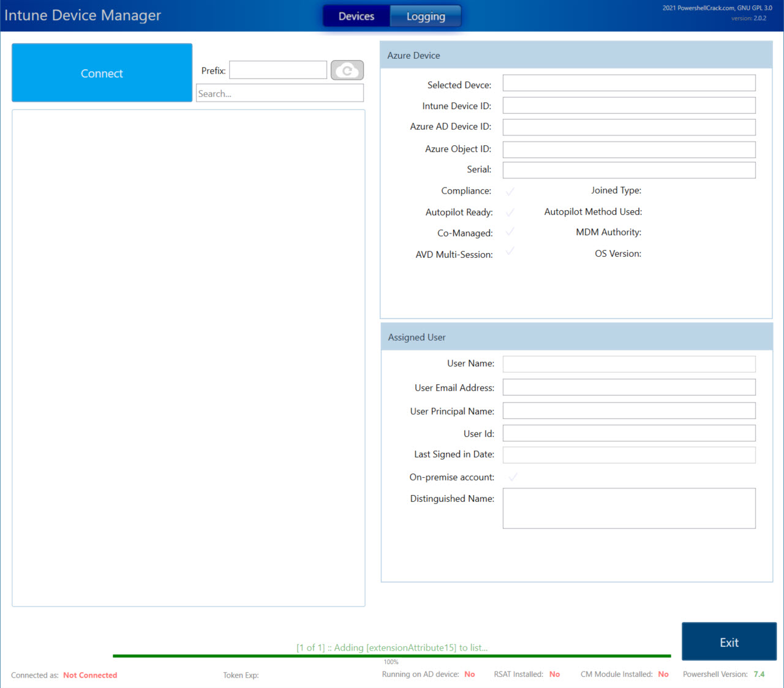Click the Azure AD Device ID field

[x=629, y=127]
